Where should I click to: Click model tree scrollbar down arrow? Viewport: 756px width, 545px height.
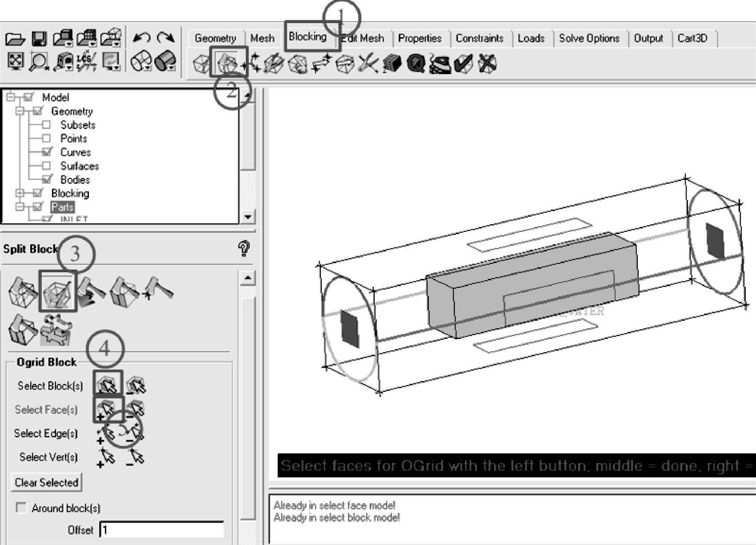[x=248, y=217]
